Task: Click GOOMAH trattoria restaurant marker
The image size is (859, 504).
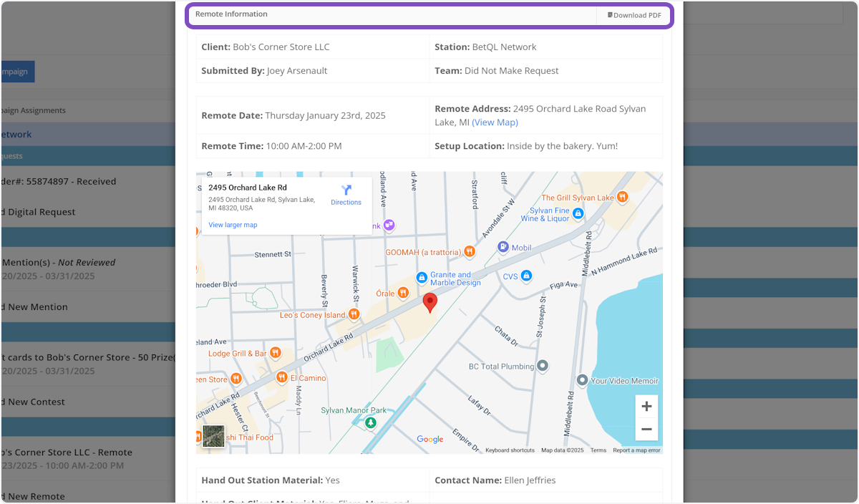Action: tap(470, 251)
